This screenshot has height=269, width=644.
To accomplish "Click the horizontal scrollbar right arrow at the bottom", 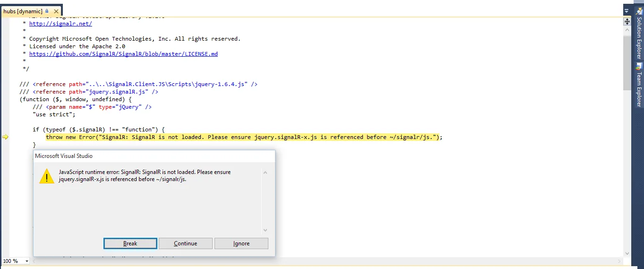I will click(x=619, y=261).
